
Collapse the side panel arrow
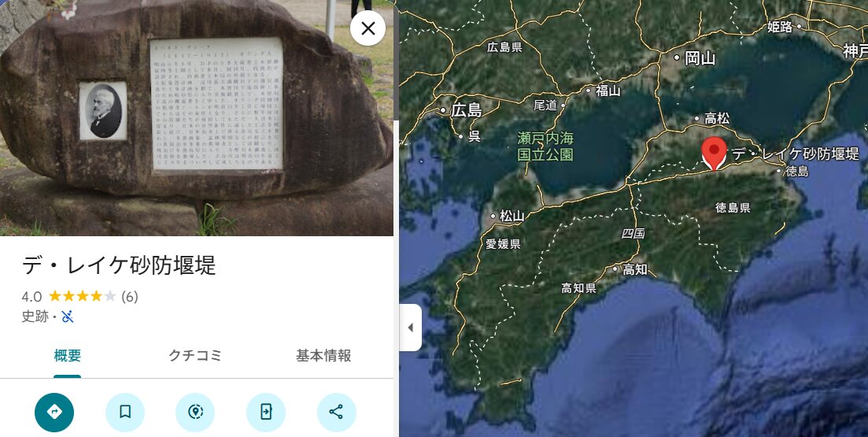[410, 328]
